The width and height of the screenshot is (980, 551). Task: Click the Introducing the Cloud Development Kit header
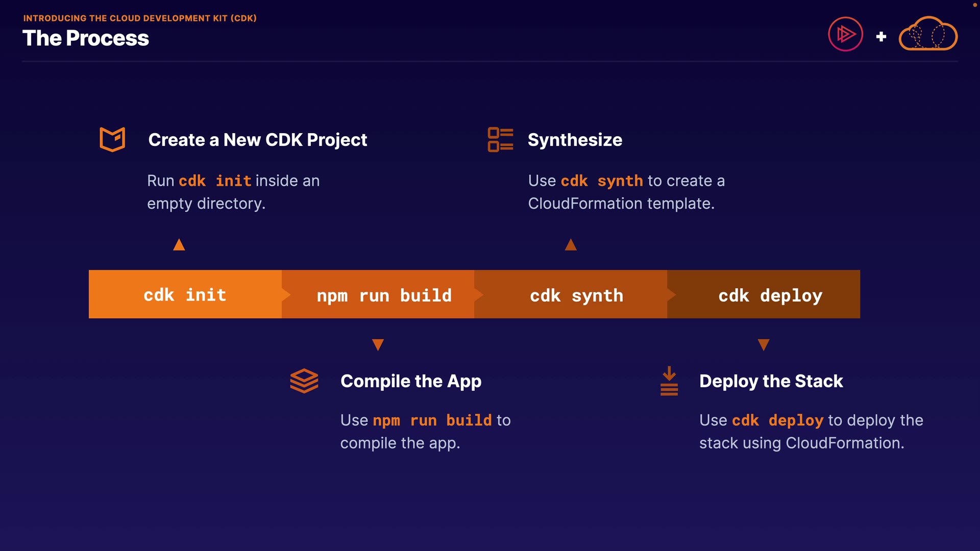point(140,18)
